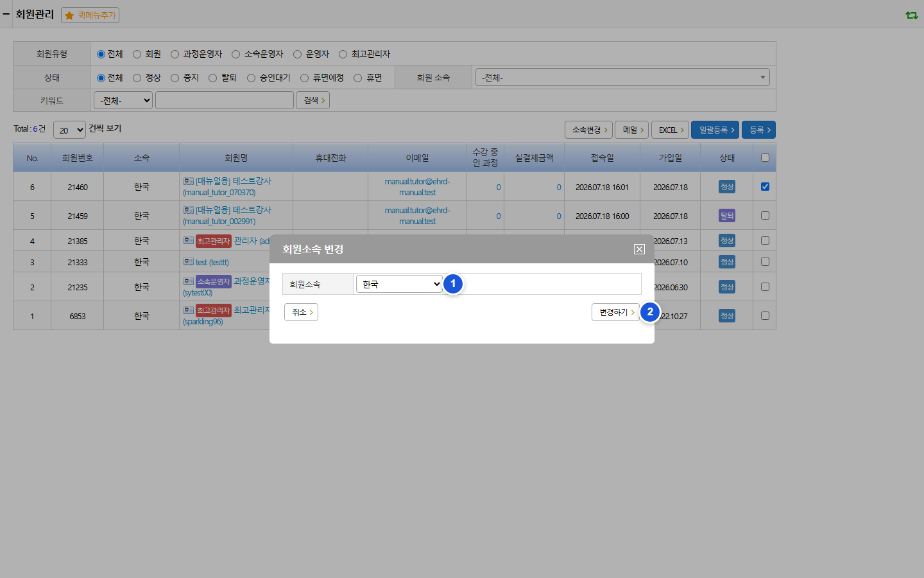Open member card icon for member 21459
The height and width of the screenshot is (578, 924).
(188, 210)
